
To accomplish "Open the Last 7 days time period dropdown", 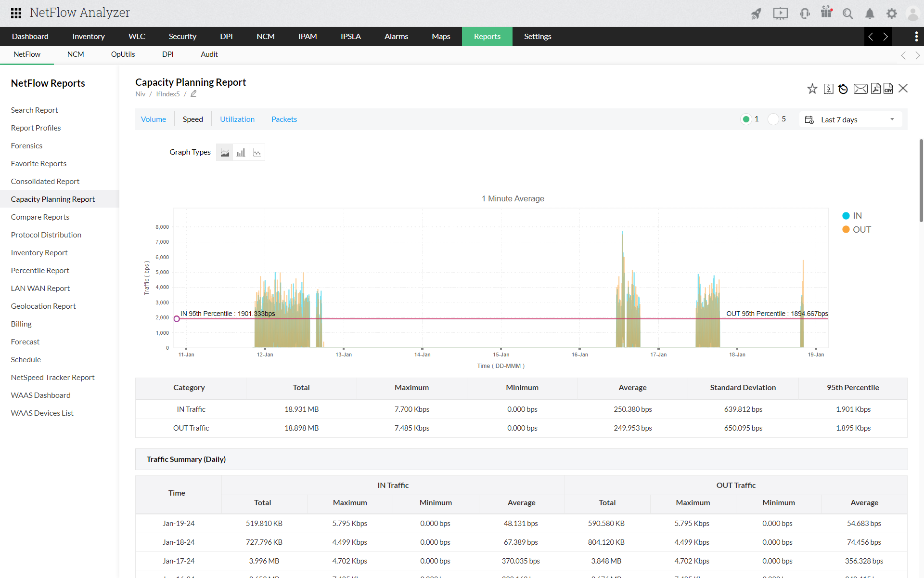I will tap(850, 119).
